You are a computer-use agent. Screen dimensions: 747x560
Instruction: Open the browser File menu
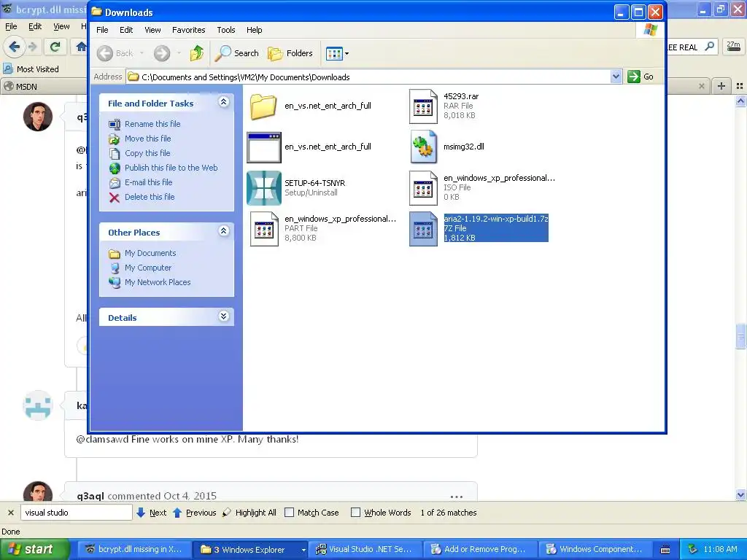tap(11, 26)
